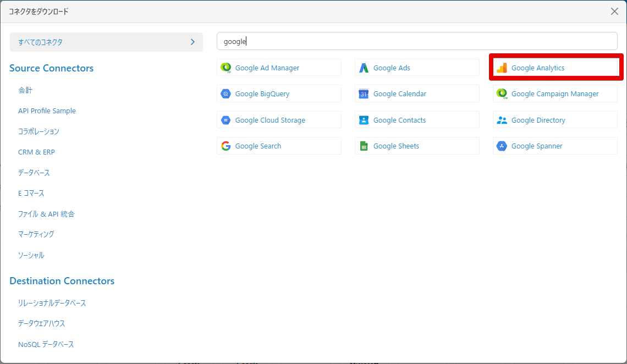Select the データウェアハウス destination category
The image size is (627, 364).
(42, 323)
